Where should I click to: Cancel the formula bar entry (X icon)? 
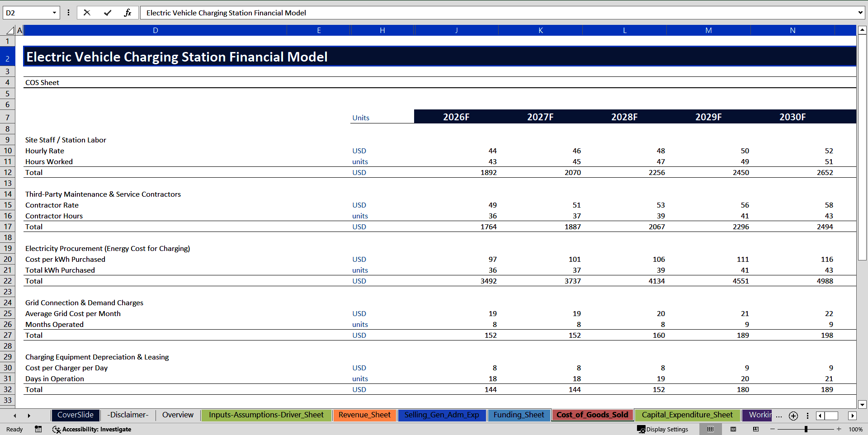(87, 13)
